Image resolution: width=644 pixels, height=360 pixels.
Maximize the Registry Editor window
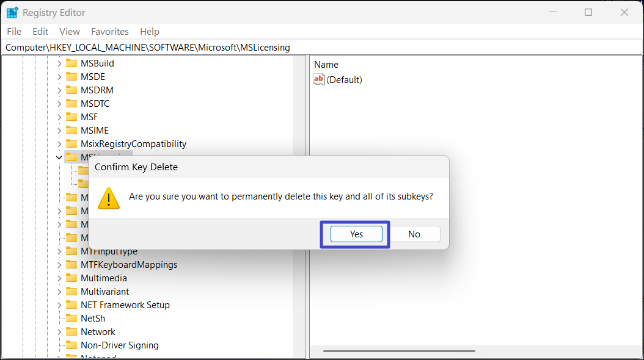pos(588,12)
